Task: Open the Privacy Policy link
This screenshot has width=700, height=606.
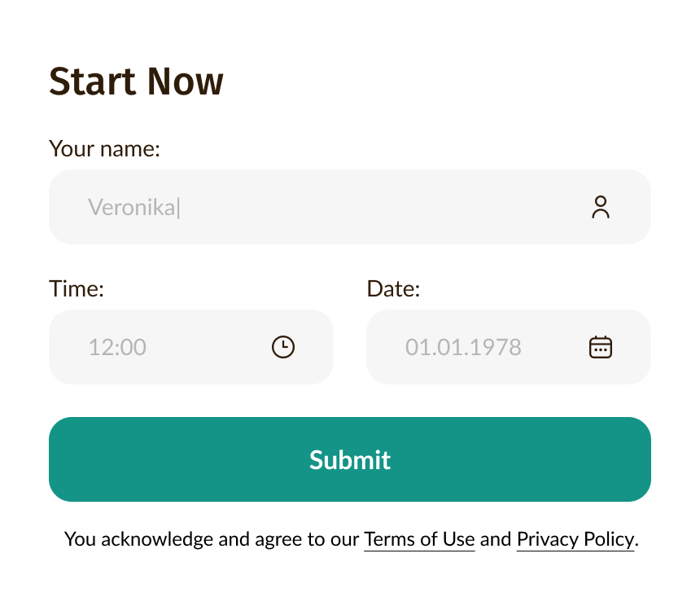Action: [x=575, y=539]
